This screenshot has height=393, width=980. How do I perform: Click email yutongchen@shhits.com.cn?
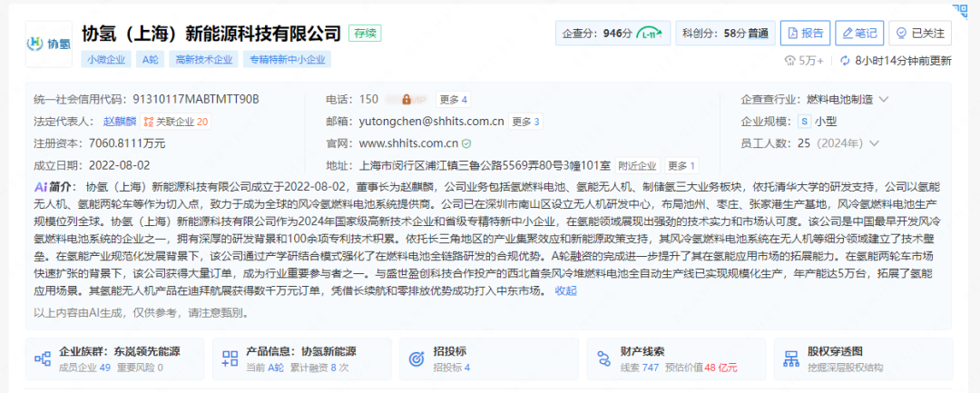431,122
